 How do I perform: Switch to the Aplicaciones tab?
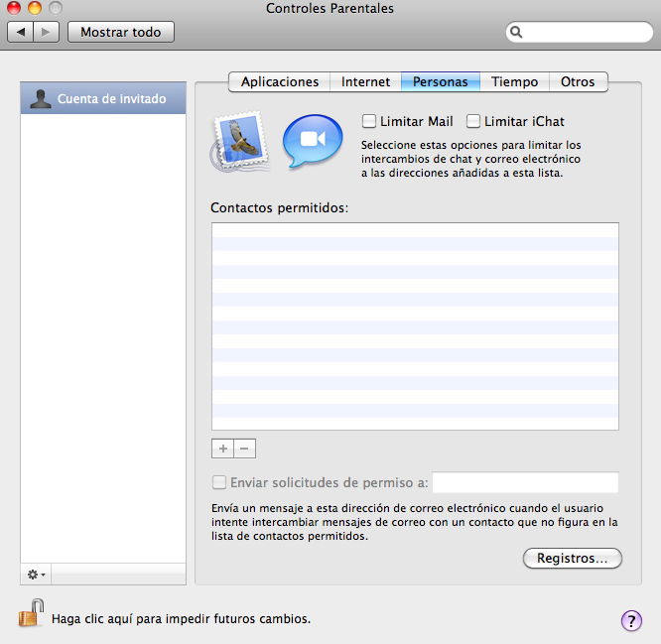pos(280,82)
